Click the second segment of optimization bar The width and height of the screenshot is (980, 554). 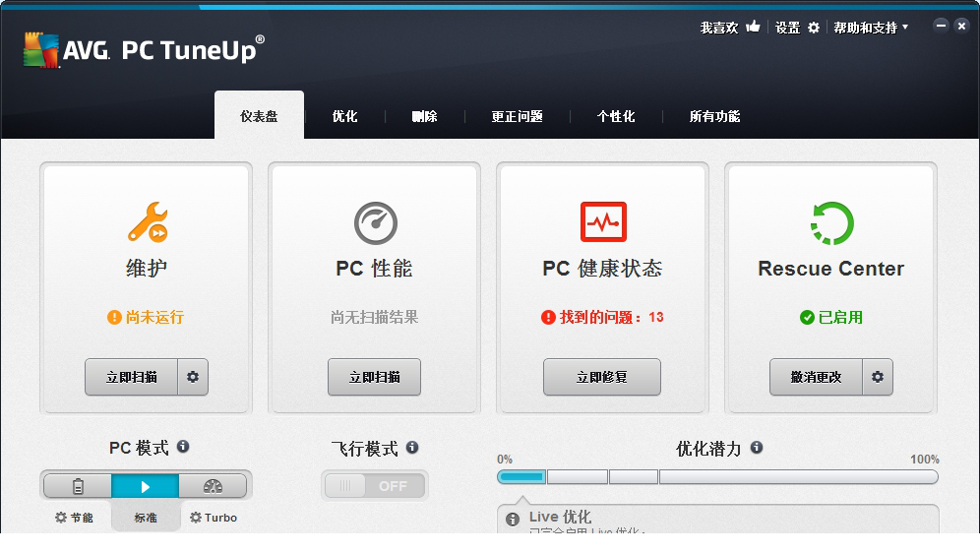point(578,477)
